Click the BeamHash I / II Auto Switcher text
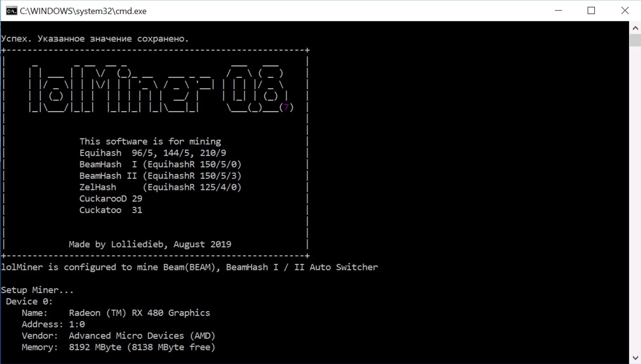641x364 pixels. pyautogui.click(x=301, y=267)
